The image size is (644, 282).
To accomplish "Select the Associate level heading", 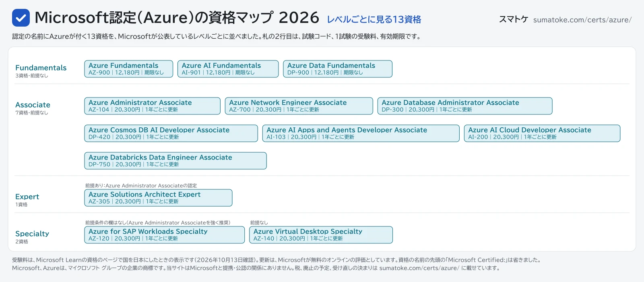I will coord(33,105).
